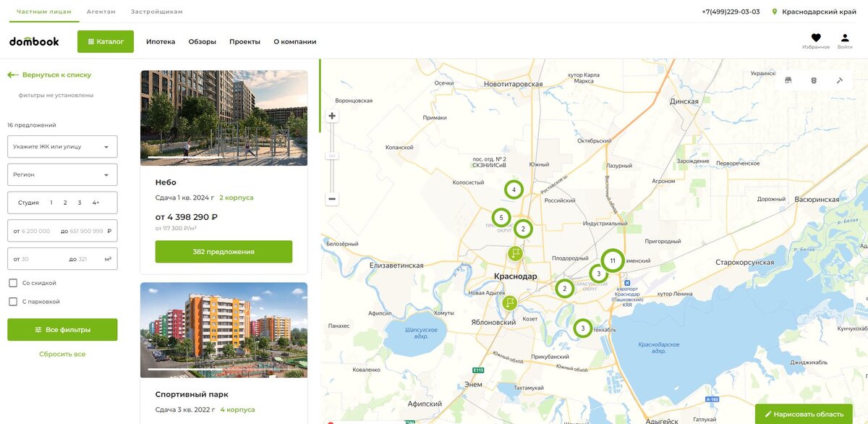This screenshot has height=424, width=868.
Task: Open Небо complex photo thumbnail
Action: click(x=224, y=118)
